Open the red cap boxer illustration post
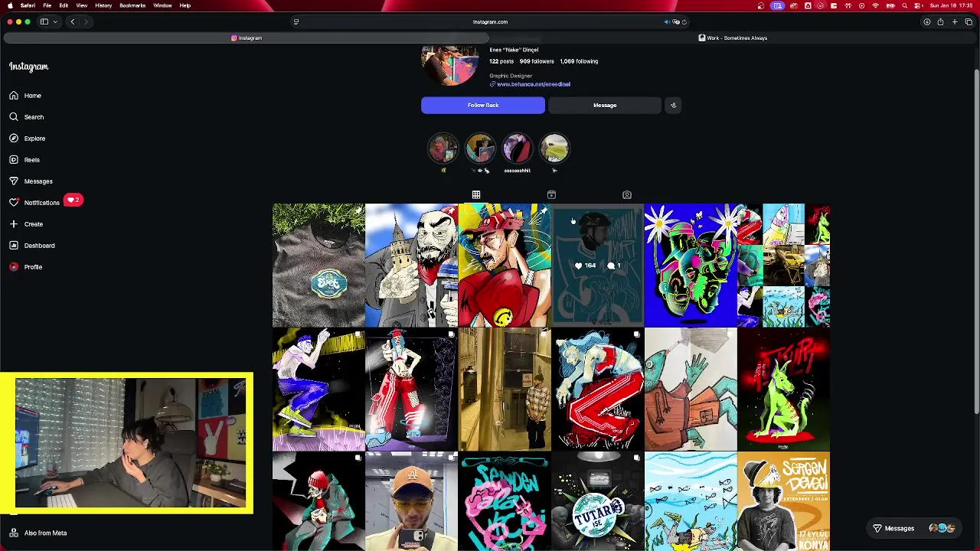 505,265
